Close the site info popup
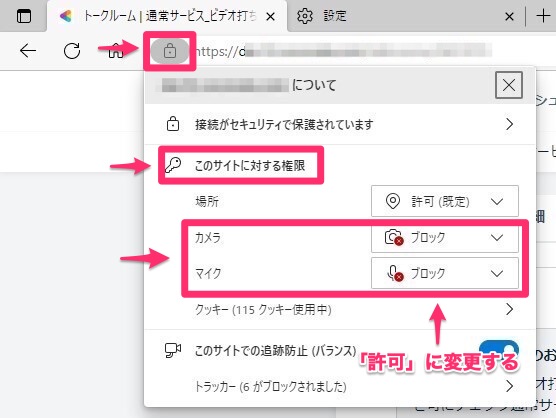The width and height of the screenshot is (556, 418). coord(509,85)
